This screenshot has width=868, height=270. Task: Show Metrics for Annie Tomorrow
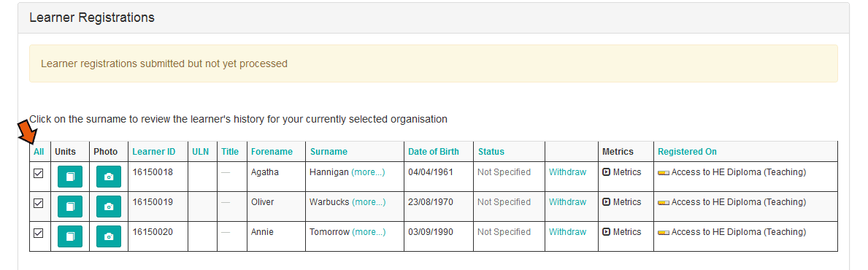tap(622, 232)
